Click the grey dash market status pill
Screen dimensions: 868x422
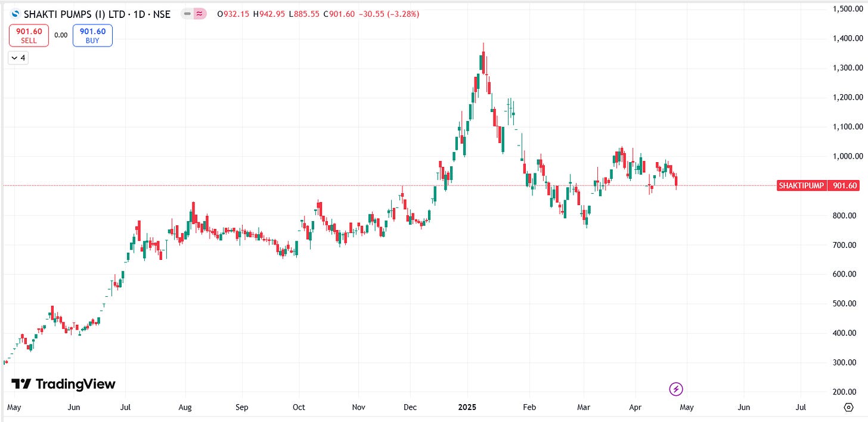187,14
